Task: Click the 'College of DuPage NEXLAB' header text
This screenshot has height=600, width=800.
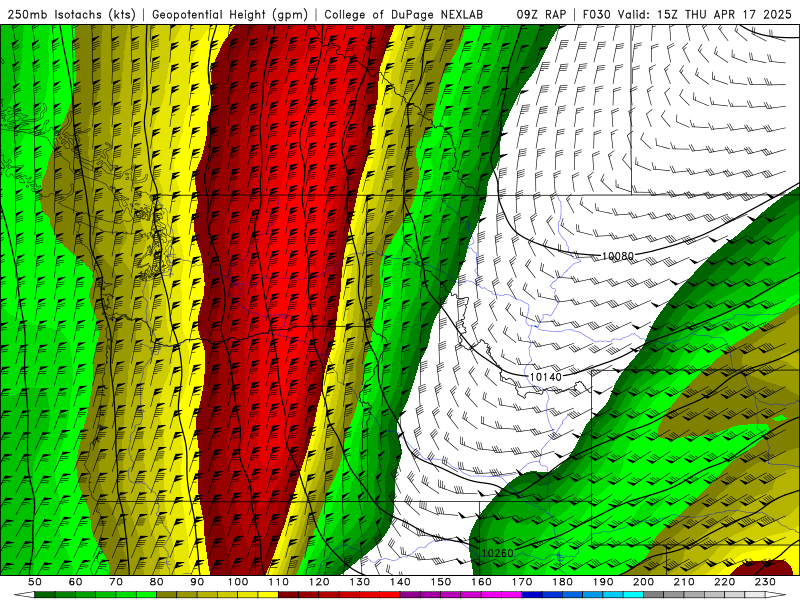Action: [x=404, y=15]
